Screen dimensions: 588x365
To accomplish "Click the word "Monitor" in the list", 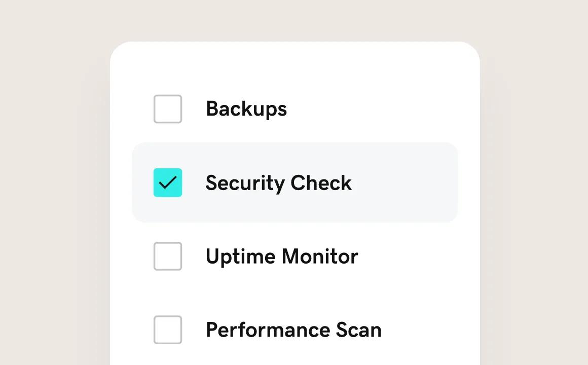I will pos(320,257).
